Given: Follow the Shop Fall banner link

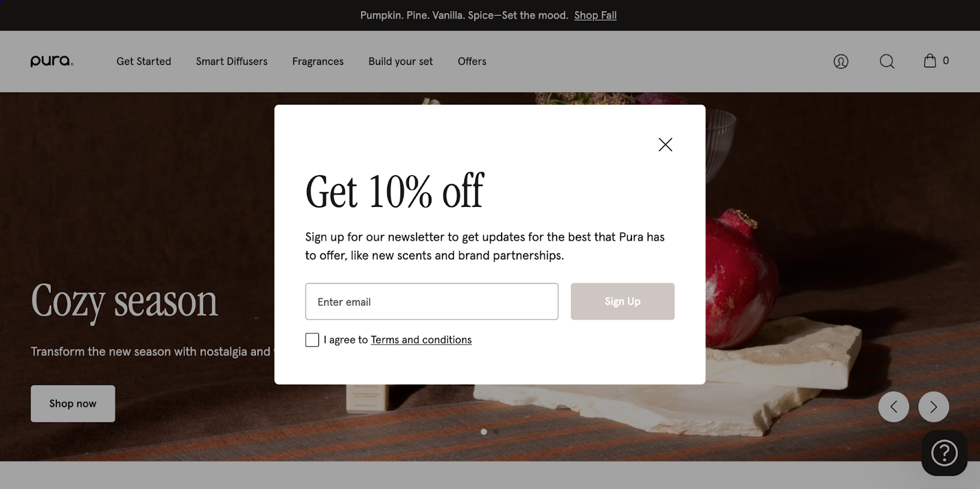Looking at the screenshot, I should click(595, 15).
